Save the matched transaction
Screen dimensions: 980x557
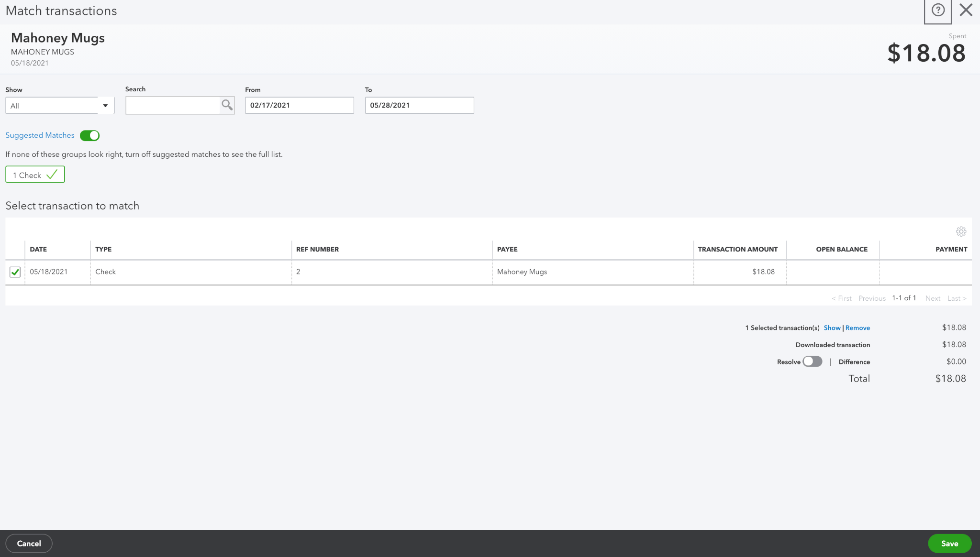pos(949,544)
